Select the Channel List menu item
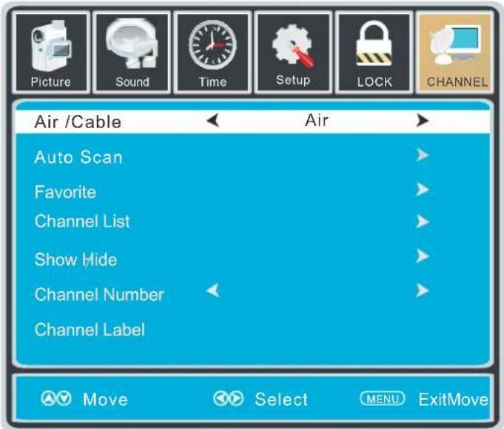504x429 pixels. tap(82, 222)
